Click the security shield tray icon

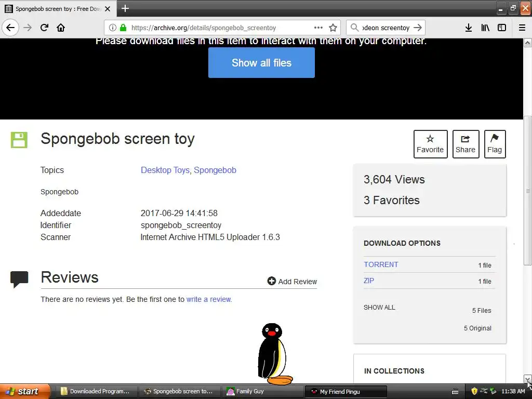point(474,391)
